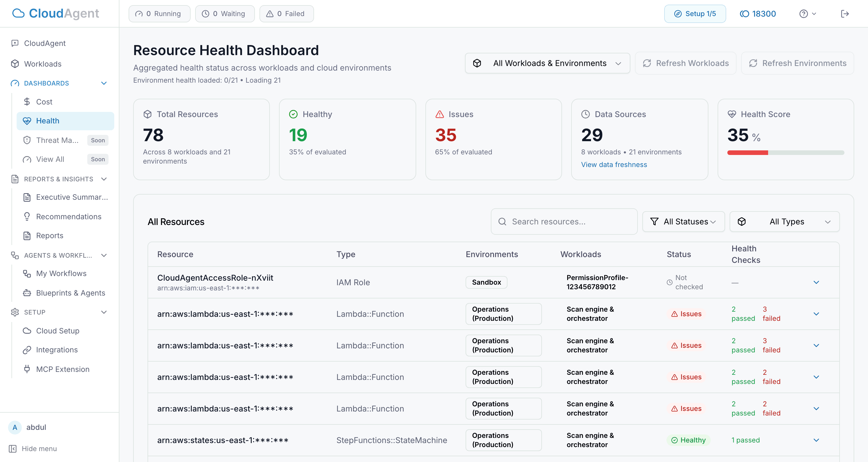
Task: Switch to Reports under Reports & Insights
Action: (50, 236)
